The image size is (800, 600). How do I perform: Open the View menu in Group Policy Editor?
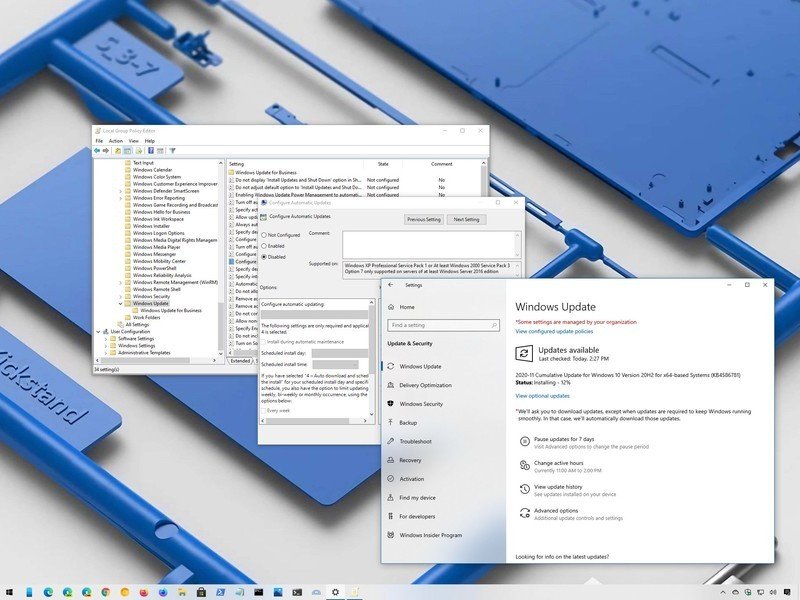coord(134,141)
